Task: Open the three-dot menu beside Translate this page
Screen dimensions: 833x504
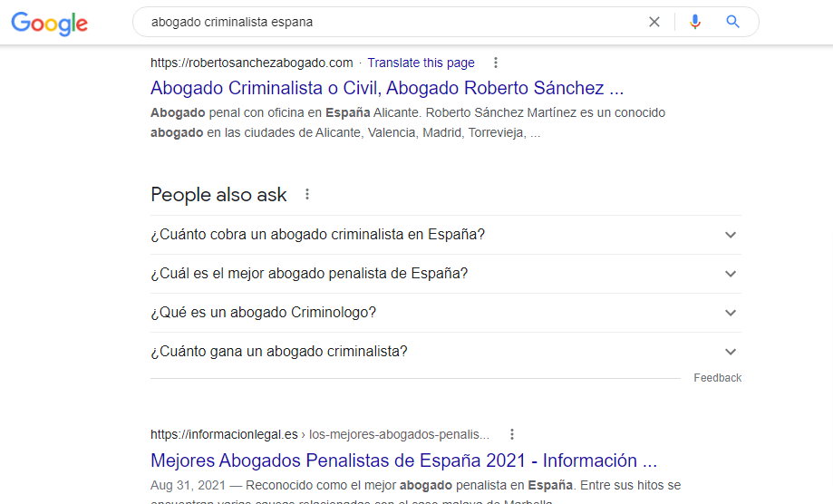Action: tap(495, 63)
